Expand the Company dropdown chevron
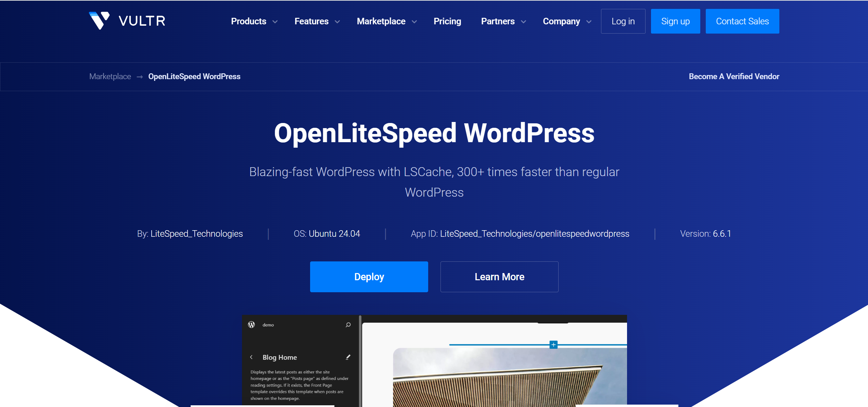868x407 pixels. click(589, 22)
